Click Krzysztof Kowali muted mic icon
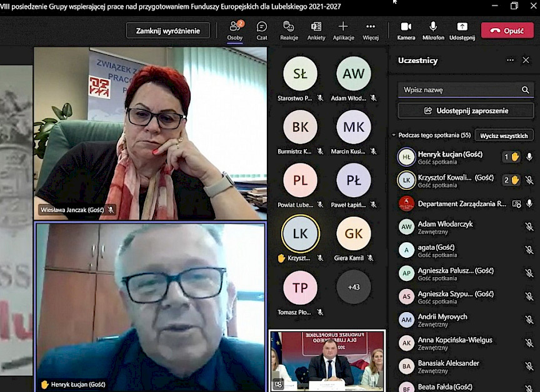This screenshot has width=540, height=392. coord(529,180)
